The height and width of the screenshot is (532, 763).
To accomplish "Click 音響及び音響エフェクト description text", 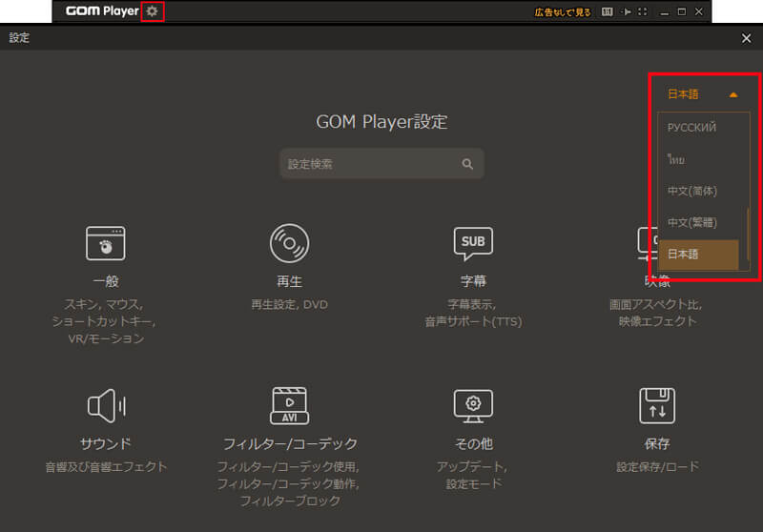I will point(106,467).
